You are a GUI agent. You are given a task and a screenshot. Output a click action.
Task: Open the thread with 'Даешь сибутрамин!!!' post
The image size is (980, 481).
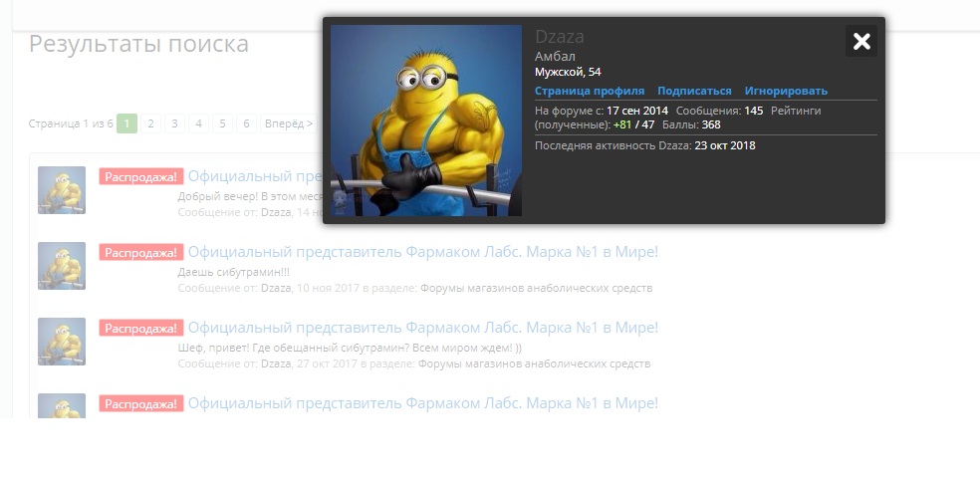tap(423, 252)
